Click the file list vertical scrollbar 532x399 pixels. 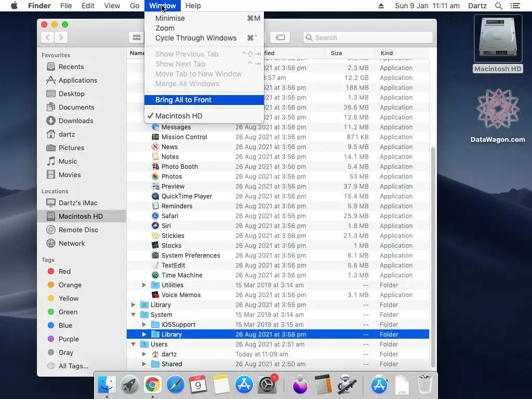click(x=433, y=257)
